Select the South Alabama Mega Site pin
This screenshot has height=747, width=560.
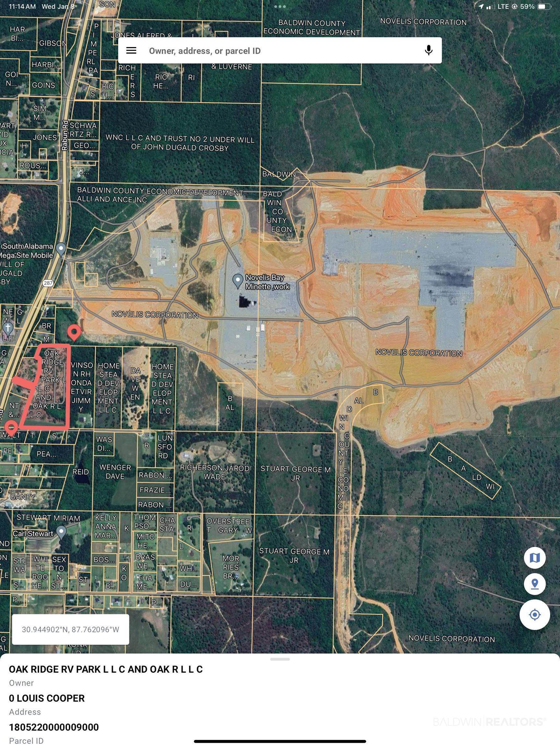(61, 250)
